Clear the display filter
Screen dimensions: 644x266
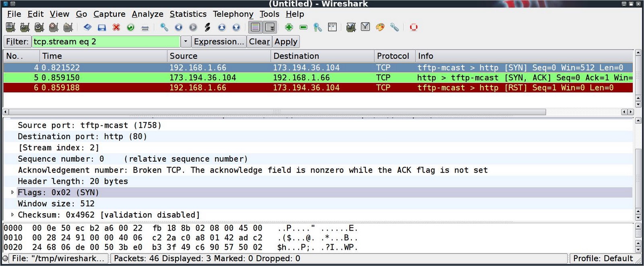259,42
